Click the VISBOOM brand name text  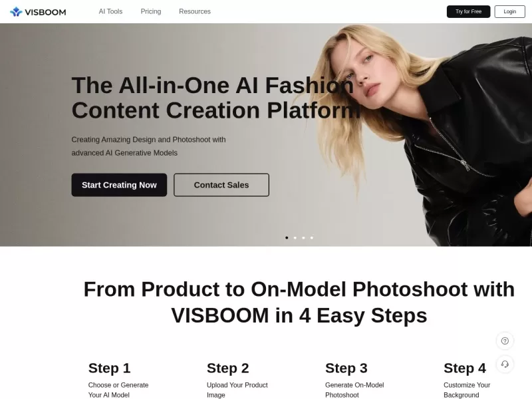pyautogui.click(x=45, y=12)
